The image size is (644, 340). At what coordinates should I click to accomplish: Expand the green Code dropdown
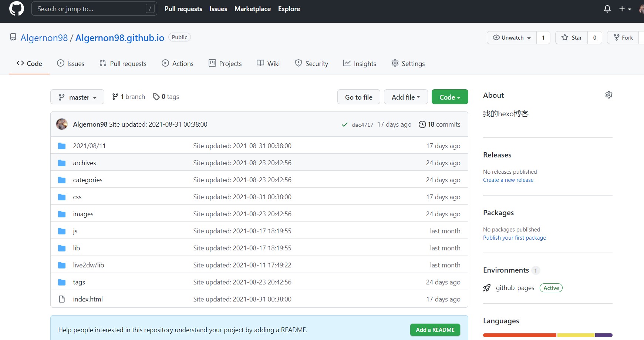pyautogui.click(x=450, y=97)
